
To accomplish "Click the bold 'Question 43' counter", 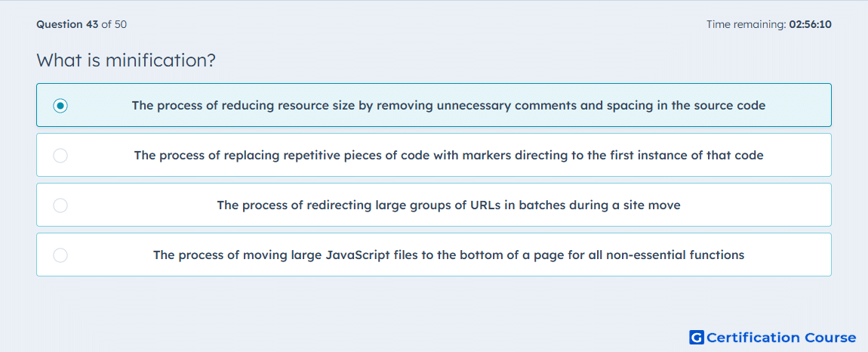I will (x=67, y=24).
